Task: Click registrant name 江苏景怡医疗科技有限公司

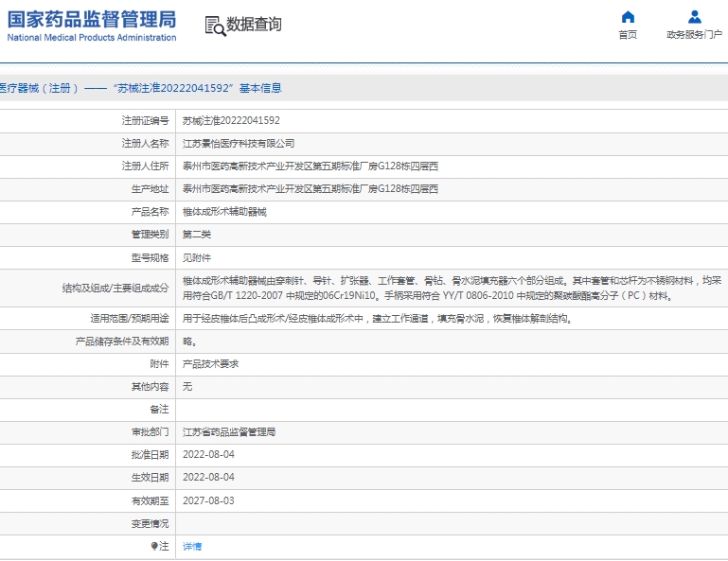Action: point(239,144)
